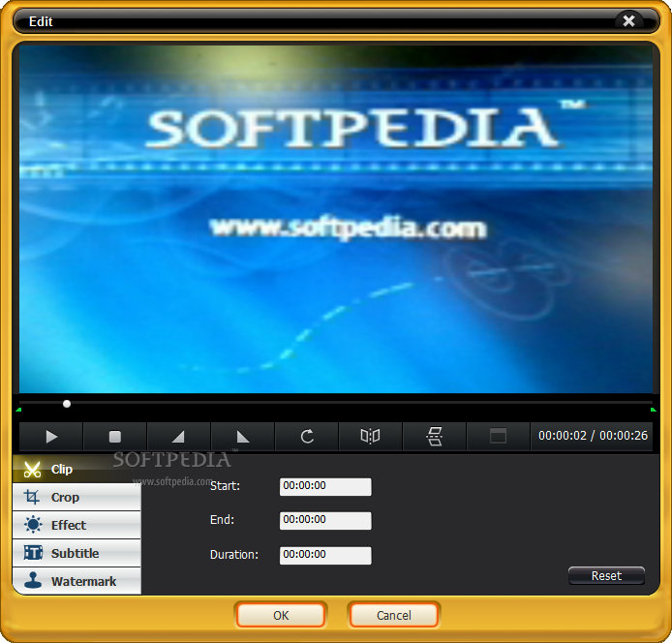The image size is (672, 643).
Task: Reset the clip settings
Action: click(606, 576)
